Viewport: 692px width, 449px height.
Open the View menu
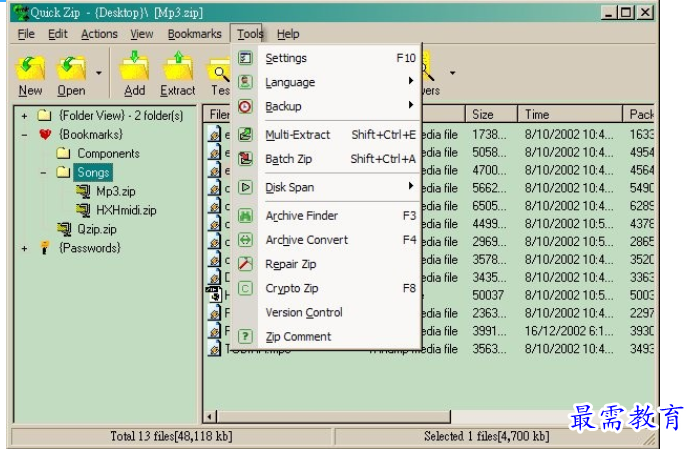point(142,34)
